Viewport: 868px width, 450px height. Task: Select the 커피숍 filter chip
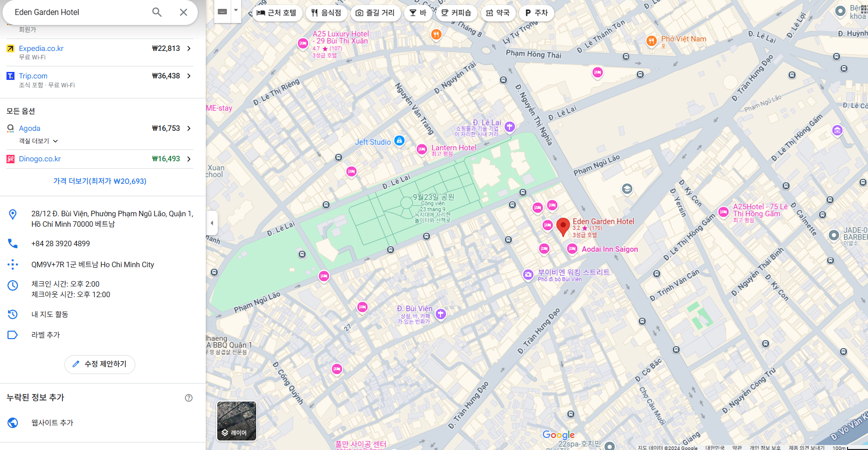pos(456,12)
